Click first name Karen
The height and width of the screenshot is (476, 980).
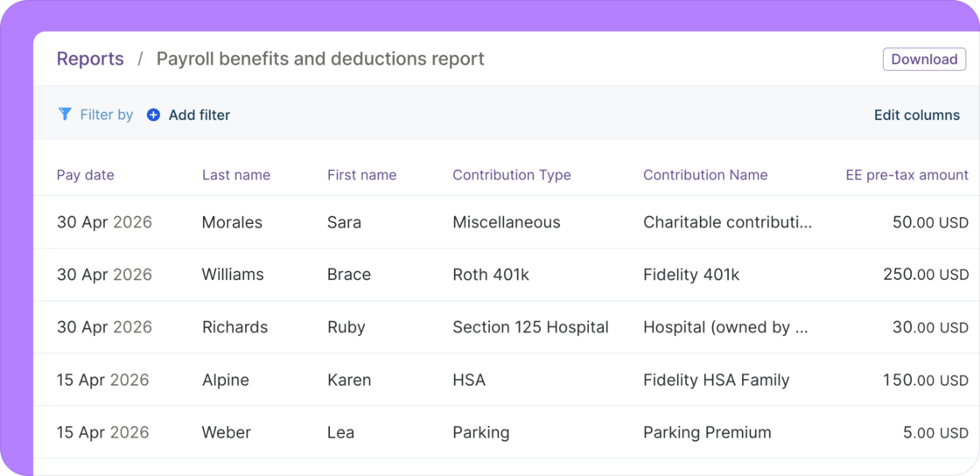coord(349,380)
